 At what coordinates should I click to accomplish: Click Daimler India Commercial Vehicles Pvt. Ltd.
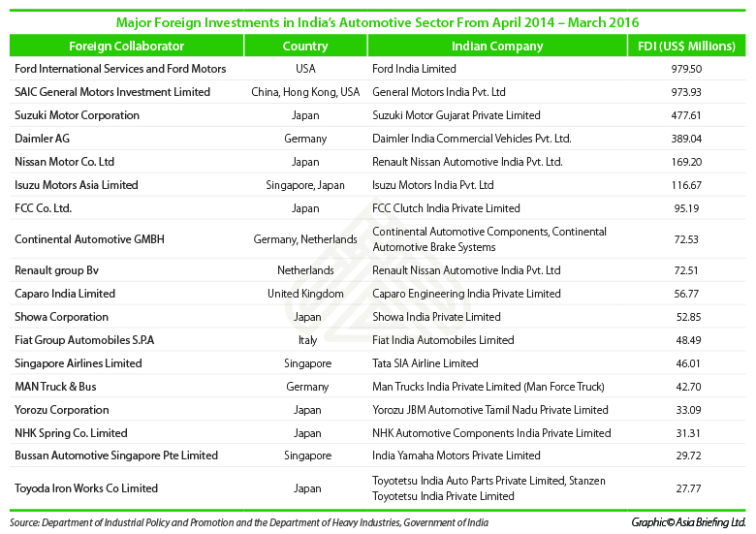coord(472,139)
